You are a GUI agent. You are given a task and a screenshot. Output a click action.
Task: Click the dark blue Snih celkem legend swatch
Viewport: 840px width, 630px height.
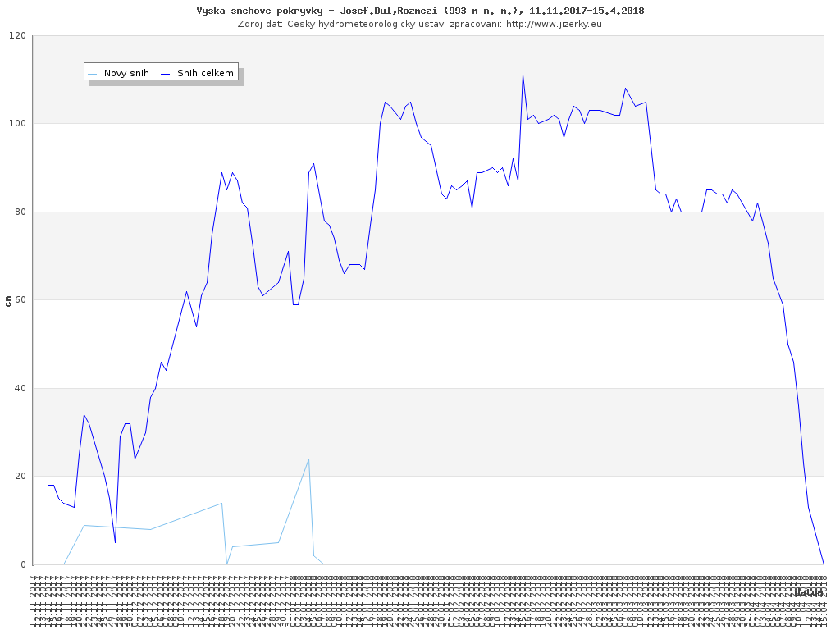click(x=166, y=74)
